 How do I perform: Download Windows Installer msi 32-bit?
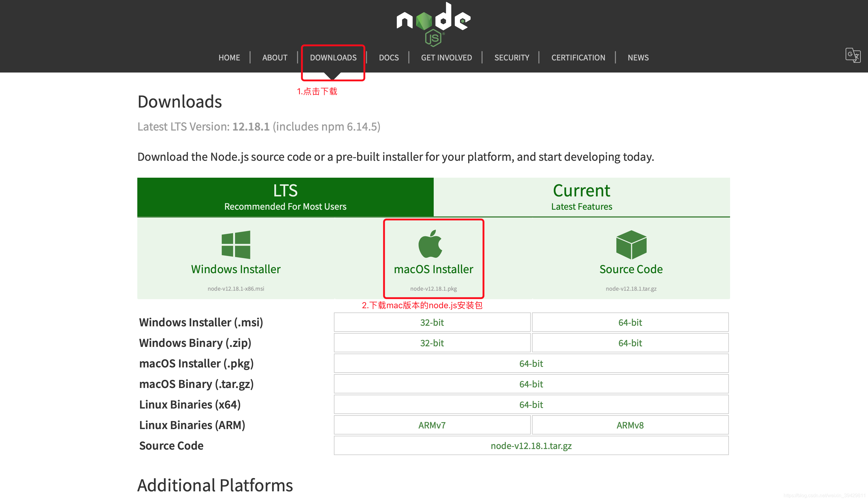(432, 322)
